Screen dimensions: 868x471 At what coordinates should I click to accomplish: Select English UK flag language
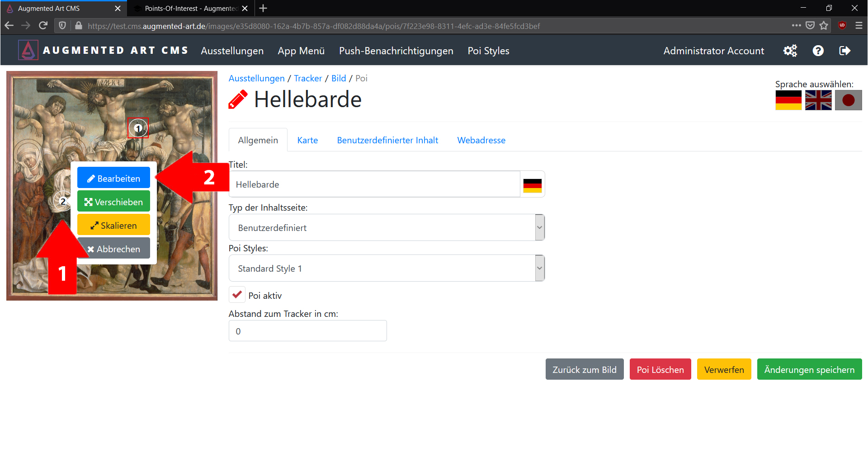click(818, 100)
